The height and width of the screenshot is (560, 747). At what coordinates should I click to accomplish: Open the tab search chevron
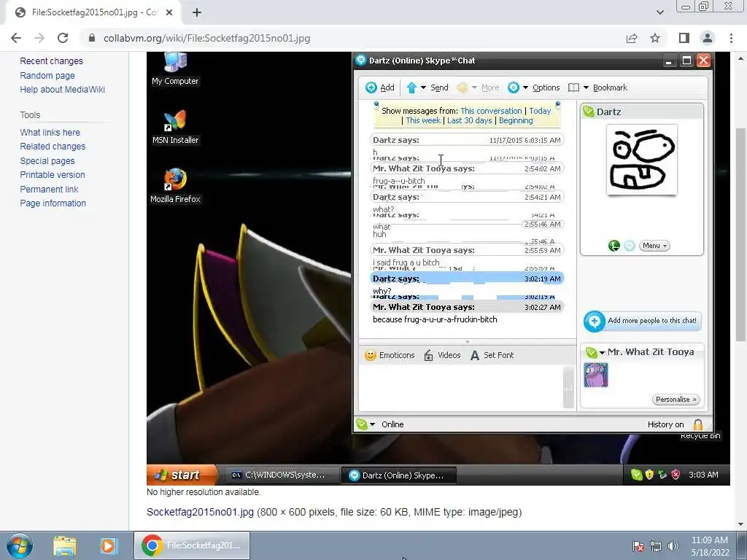659,12
